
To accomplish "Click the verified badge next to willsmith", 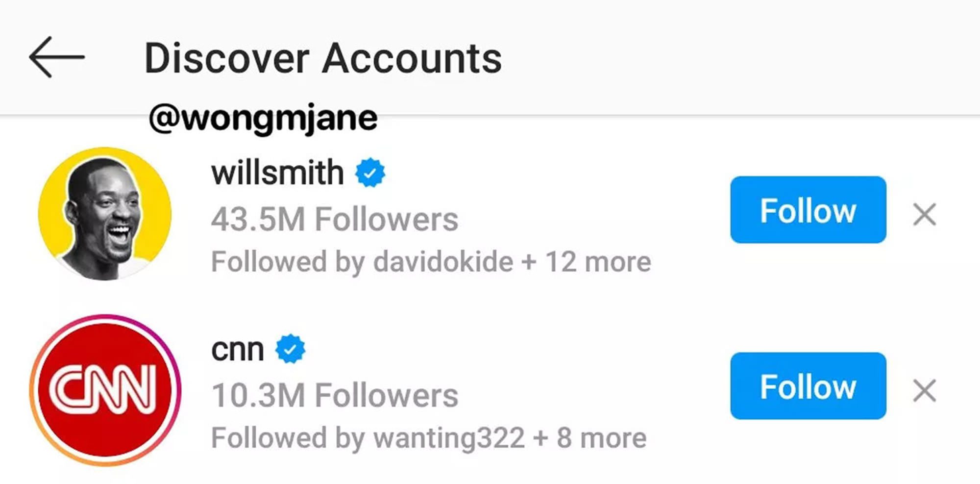I will point(370,173).
